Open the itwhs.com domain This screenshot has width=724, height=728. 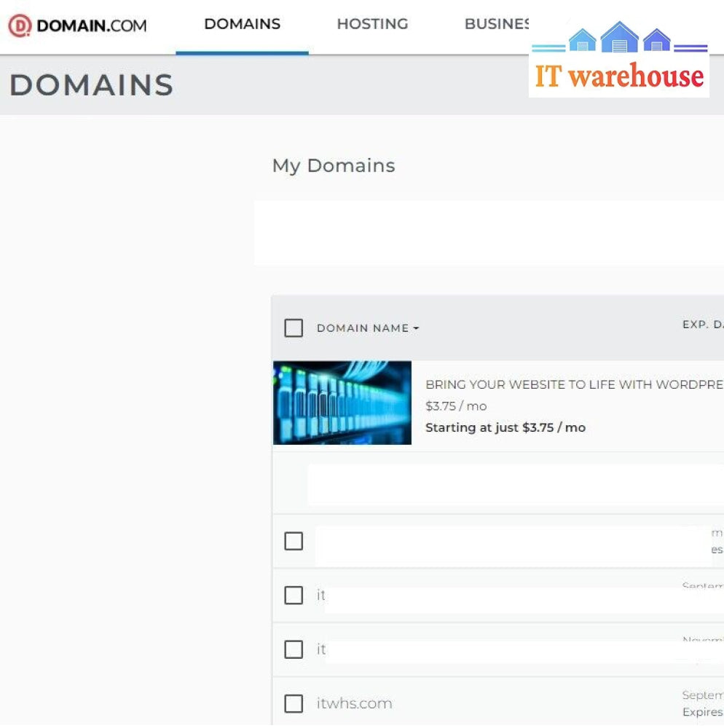click(354, 703)
